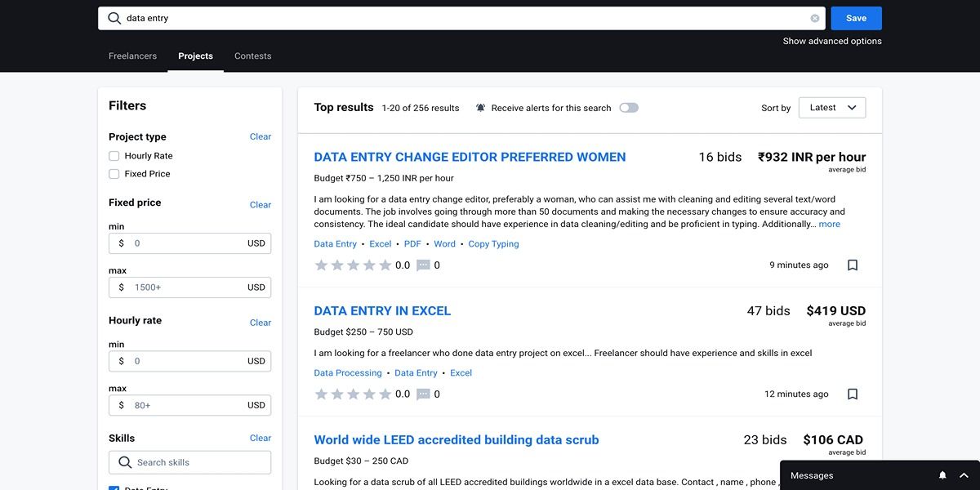Click the alert bell icon beside Receive alerts

click(x=480, y=108)
